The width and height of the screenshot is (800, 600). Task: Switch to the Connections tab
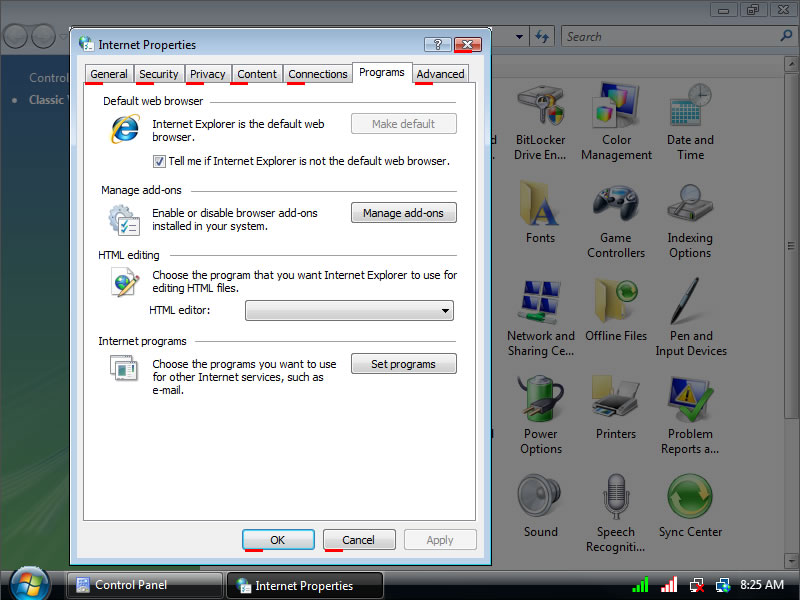pos(317,74)
